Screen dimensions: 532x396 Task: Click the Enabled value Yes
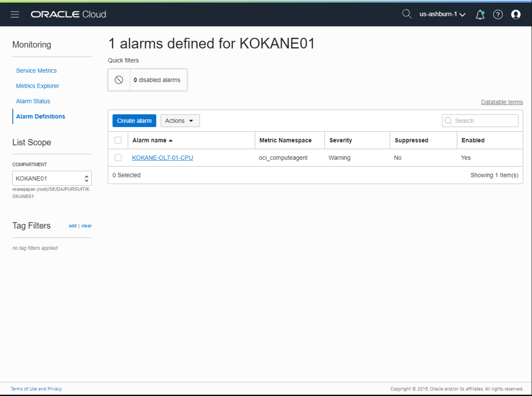pyautogui.click(x=466, y=157)
